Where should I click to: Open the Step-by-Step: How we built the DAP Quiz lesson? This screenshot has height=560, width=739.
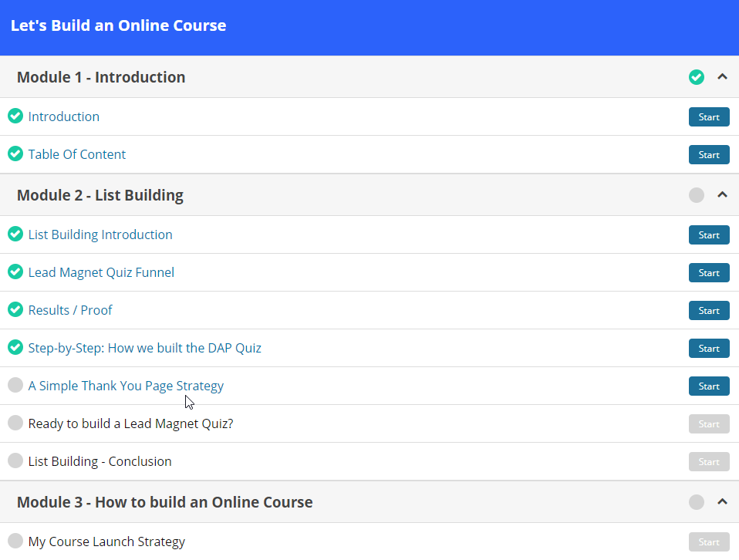pyautogui.click(x=144, y=348)
